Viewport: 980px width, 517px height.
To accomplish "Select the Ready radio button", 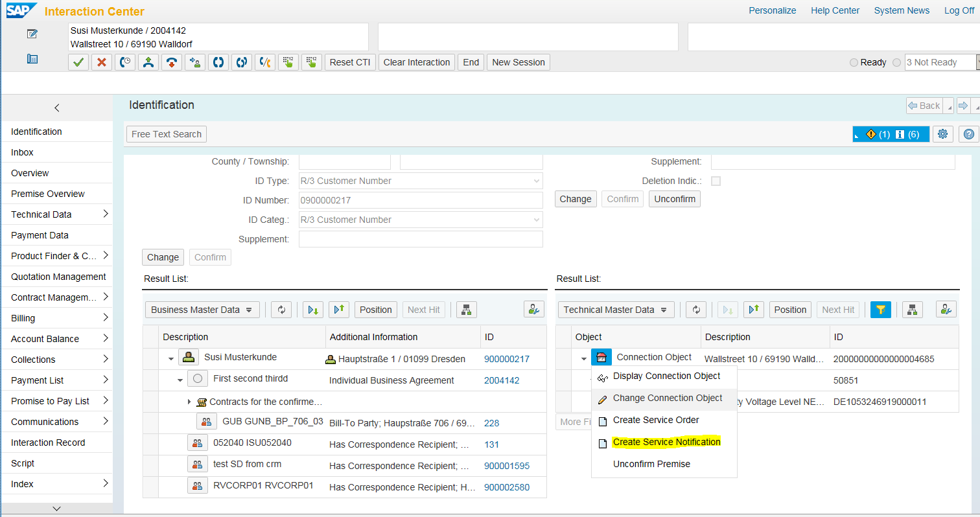I will pyautogui.click(x=854, y=62).
